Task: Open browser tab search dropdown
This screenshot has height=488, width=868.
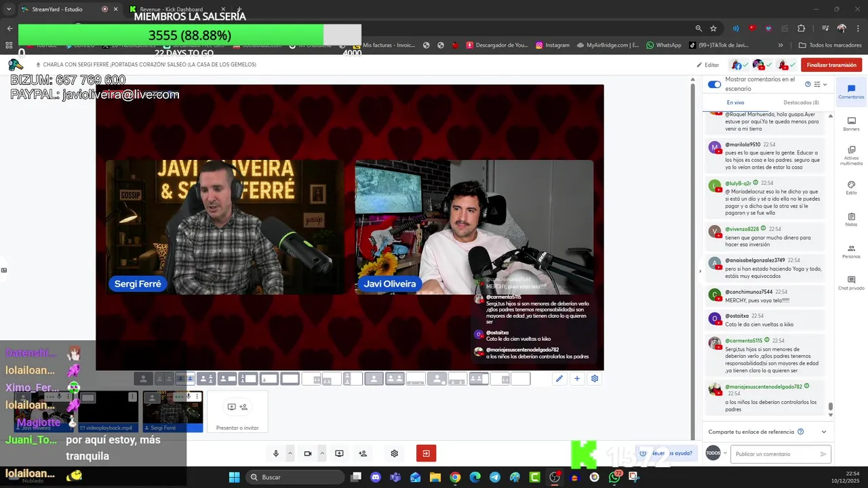Action: click(9, 9)
